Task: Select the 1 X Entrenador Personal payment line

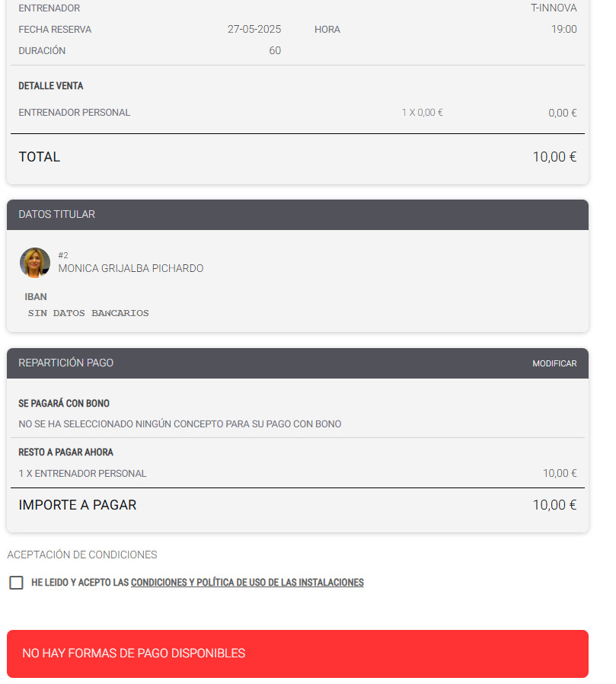Action: [297, 473]
